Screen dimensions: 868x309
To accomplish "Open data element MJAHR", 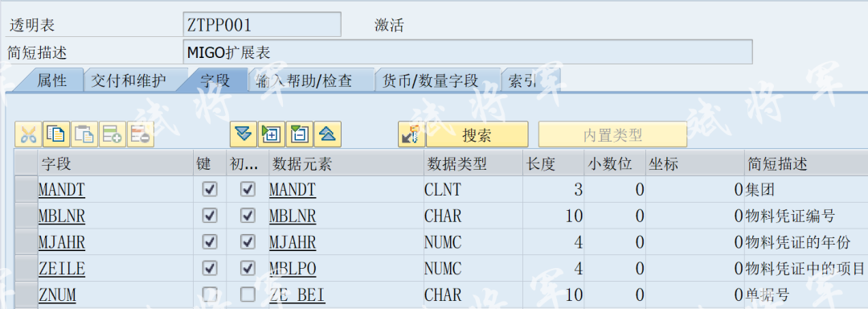I will pos(293,242).
